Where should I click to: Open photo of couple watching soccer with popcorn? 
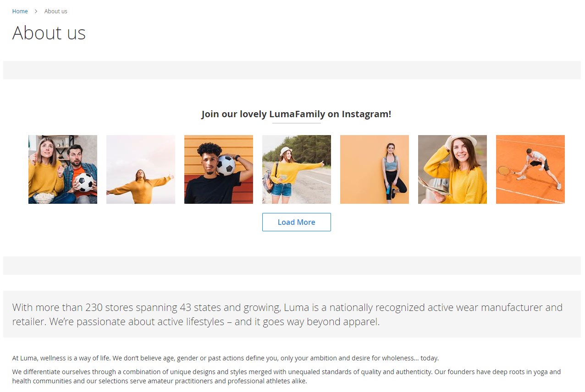(63, 169)
